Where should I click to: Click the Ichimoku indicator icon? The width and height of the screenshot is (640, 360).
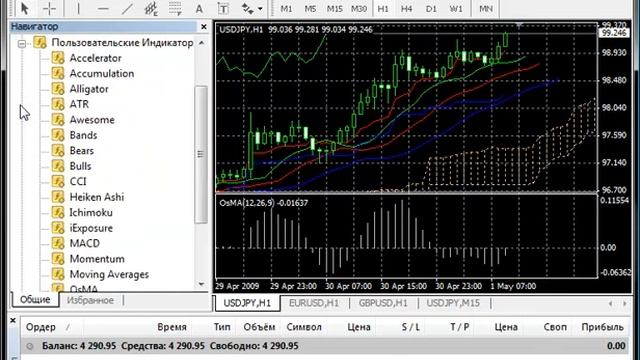[x=58, y=213]
